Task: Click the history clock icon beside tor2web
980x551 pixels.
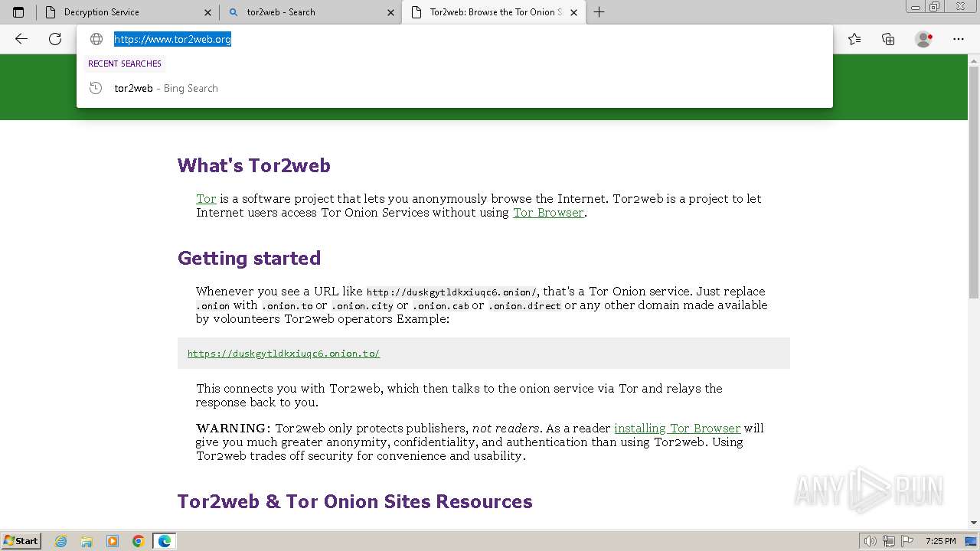Action: tap(96, 88)
